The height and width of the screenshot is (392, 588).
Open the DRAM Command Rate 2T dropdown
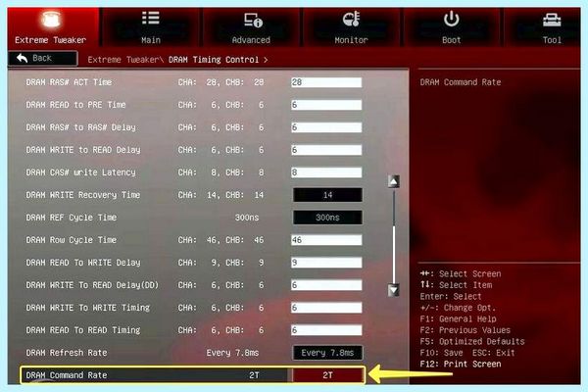327,375
